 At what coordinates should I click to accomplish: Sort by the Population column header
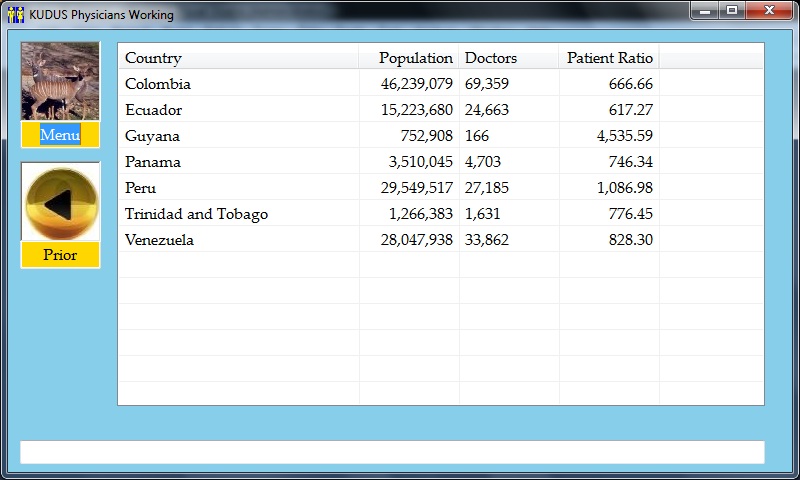415,58
